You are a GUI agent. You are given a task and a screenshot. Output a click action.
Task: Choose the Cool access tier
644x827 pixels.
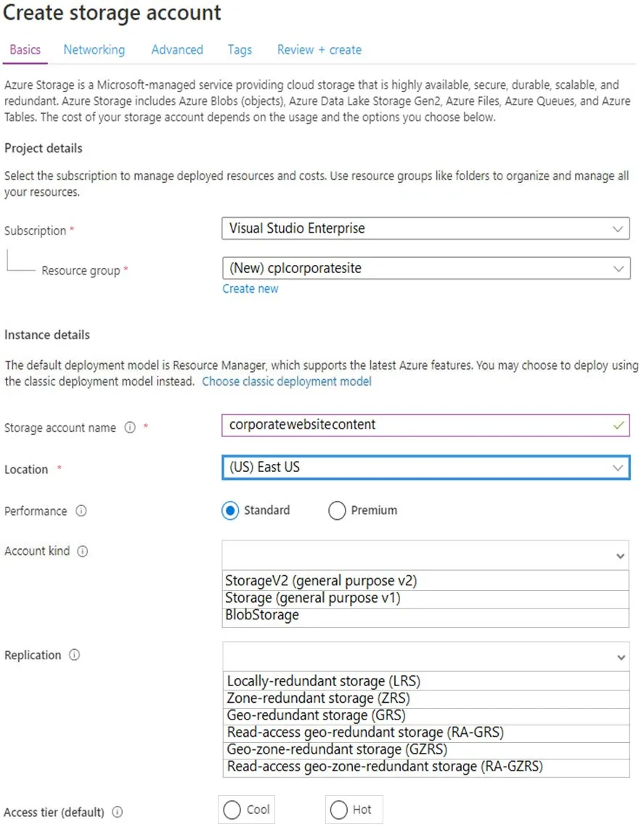[x=232, y=810]
